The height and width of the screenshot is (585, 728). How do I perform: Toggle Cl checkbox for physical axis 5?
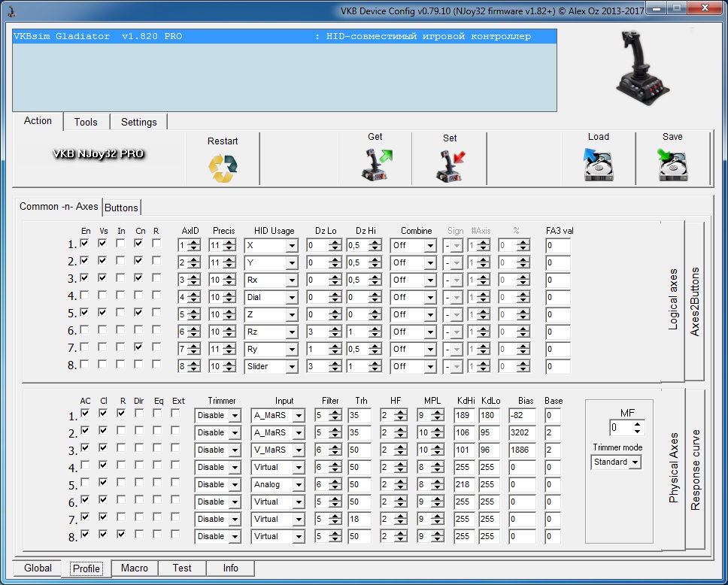(103, 483)
